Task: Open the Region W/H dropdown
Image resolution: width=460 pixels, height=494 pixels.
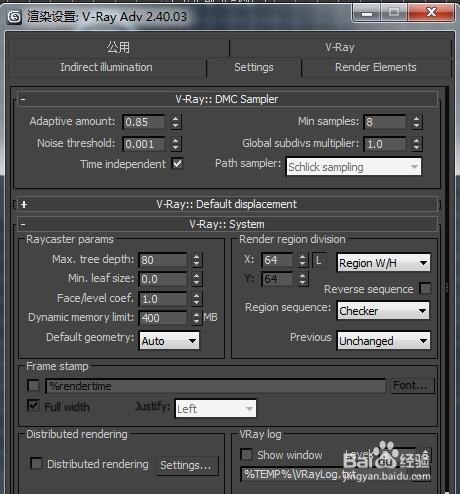Action: pyautogui.click(x=384, y=263)
